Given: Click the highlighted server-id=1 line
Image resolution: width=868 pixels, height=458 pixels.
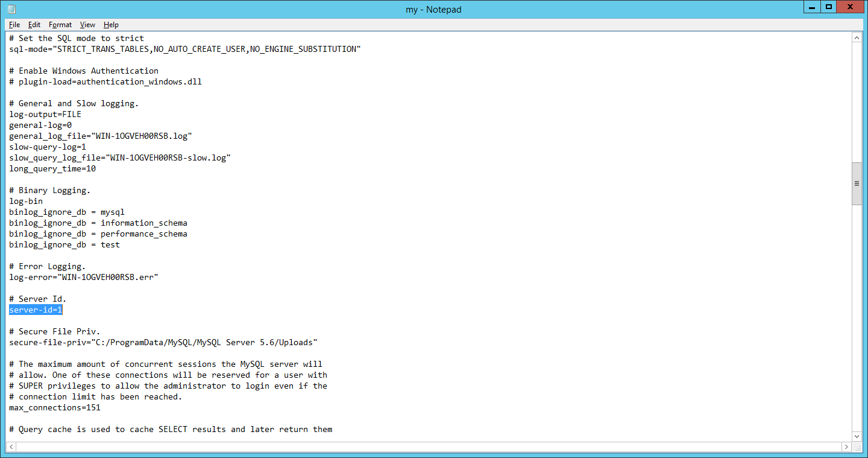Looking at the screenshot, I should (x=36, y=310).
